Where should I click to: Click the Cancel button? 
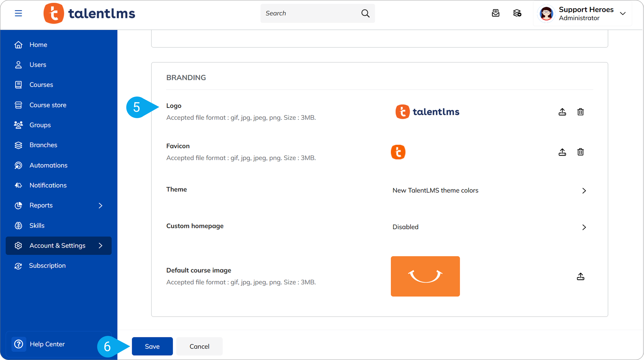pos(199,346)
